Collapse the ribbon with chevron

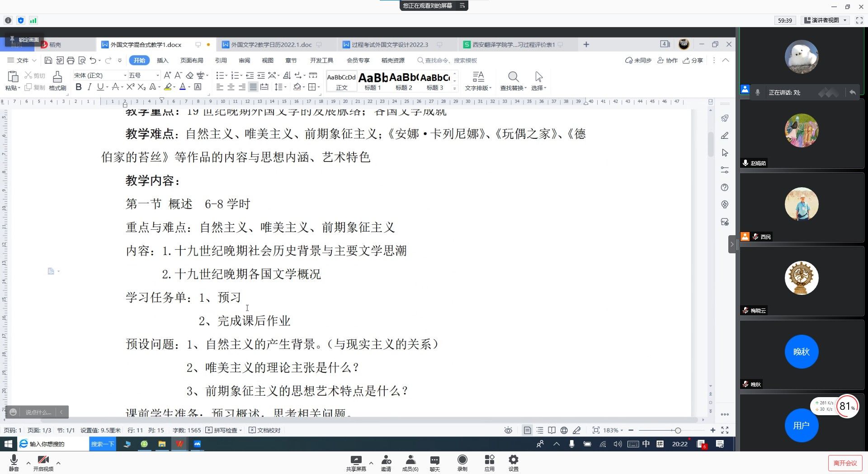tap(726, 60)
